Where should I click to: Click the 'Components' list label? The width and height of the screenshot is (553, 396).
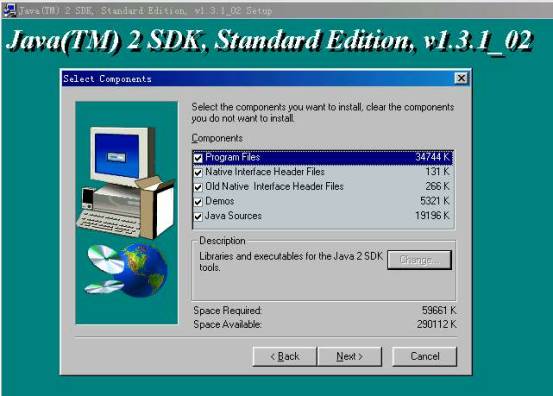pos(217,138)
